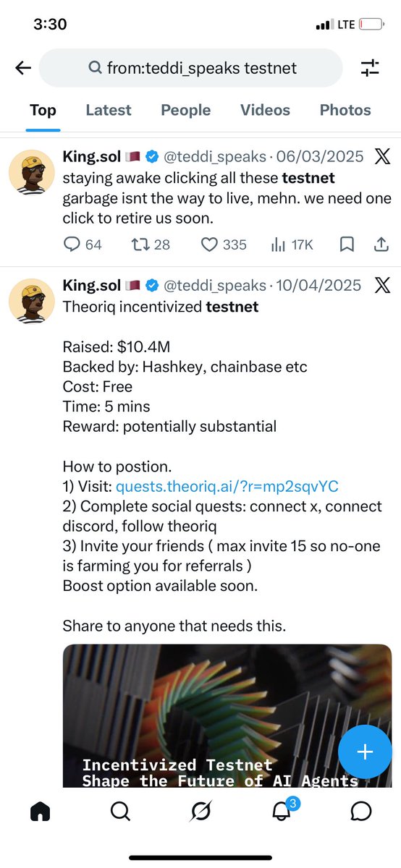Image resolution: width=401 pixels, height=868 pixels.
Task: Open notifications bell in bottom bar
Action: click(282, 811)
